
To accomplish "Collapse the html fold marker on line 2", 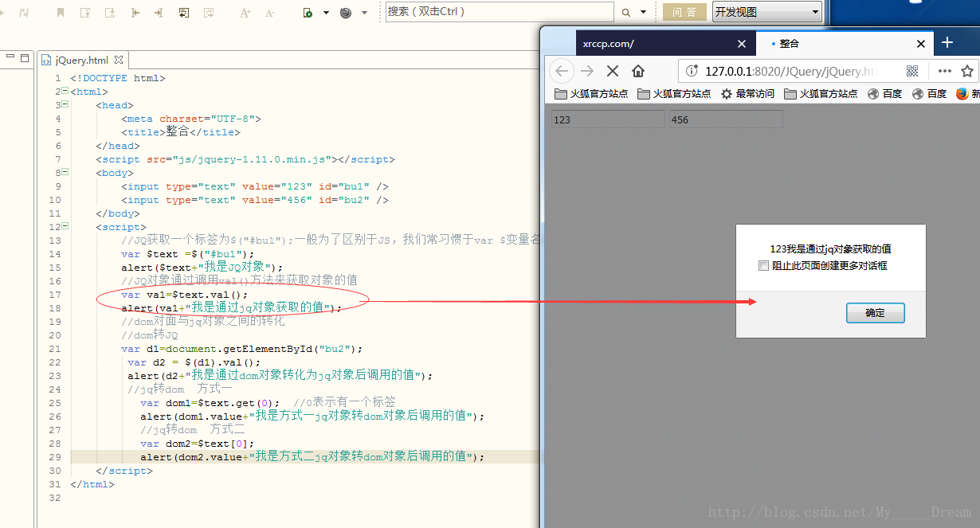I will point(65,92).
